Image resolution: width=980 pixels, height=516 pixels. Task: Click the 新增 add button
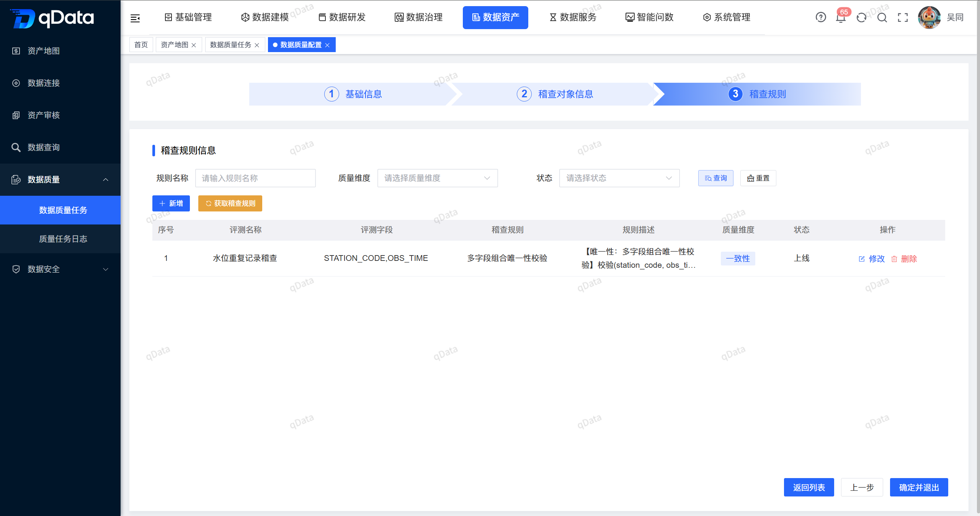click(171, 203)
